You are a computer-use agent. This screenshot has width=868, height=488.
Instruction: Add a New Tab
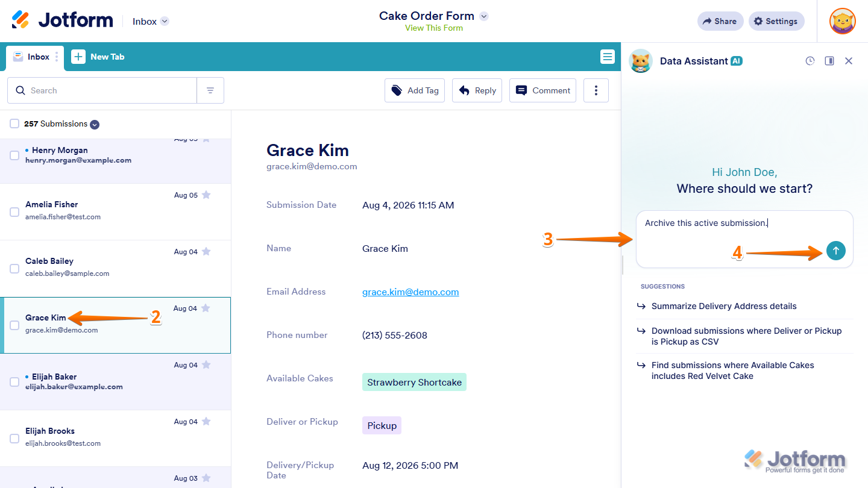click(98, 57)
